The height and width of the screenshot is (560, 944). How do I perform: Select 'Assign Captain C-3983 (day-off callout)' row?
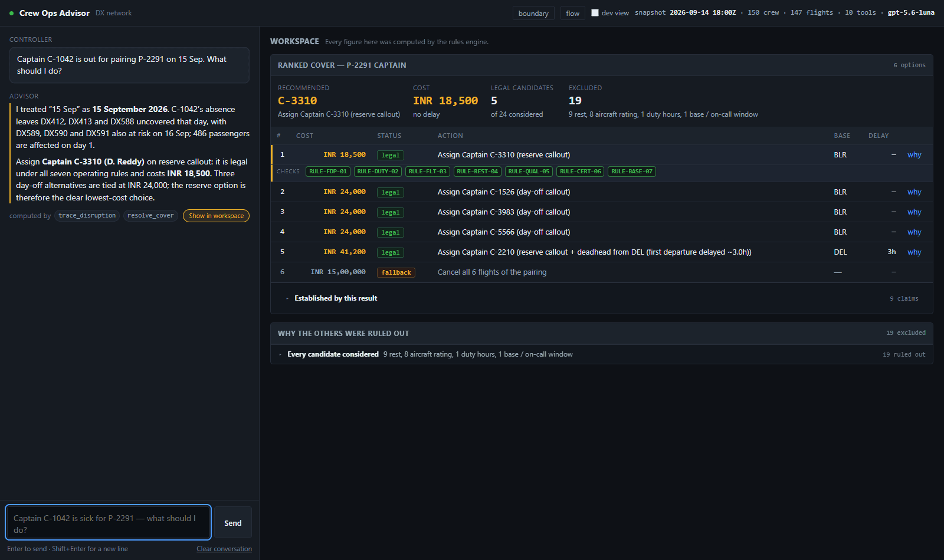click(602, 212)
